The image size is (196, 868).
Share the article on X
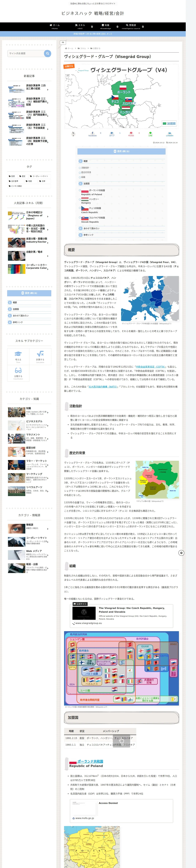tap(73, 134)
